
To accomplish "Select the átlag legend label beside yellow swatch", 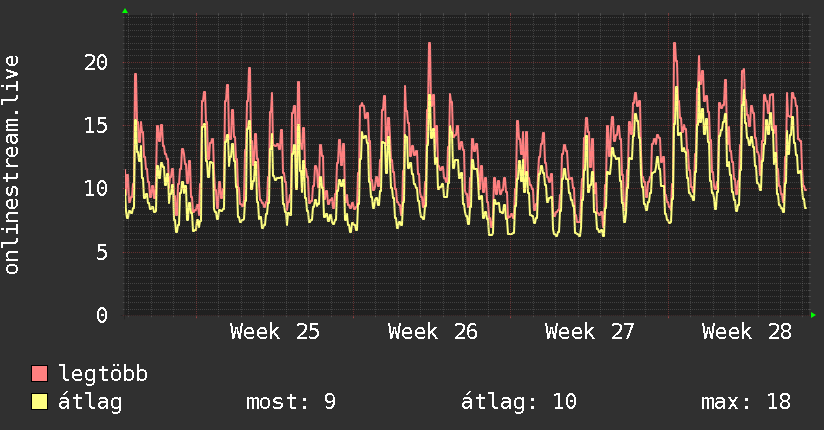I will coord(90,402).
